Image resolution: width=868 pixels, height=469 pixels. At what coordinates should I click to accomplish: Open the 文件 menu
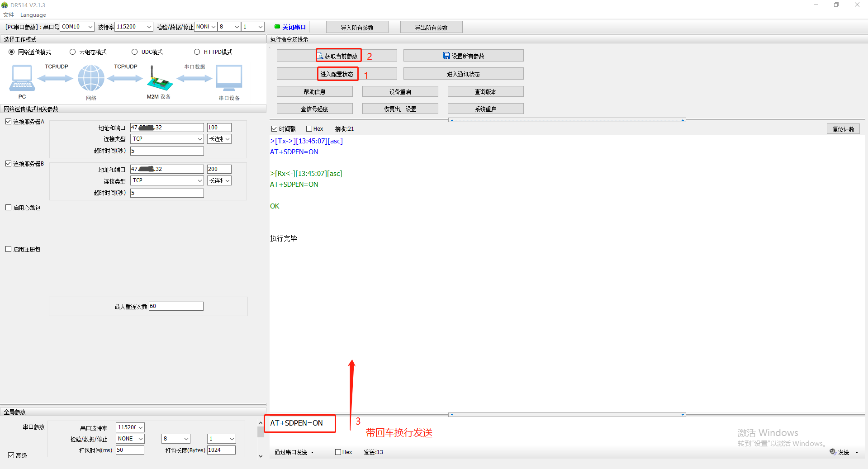coord(9,15)
